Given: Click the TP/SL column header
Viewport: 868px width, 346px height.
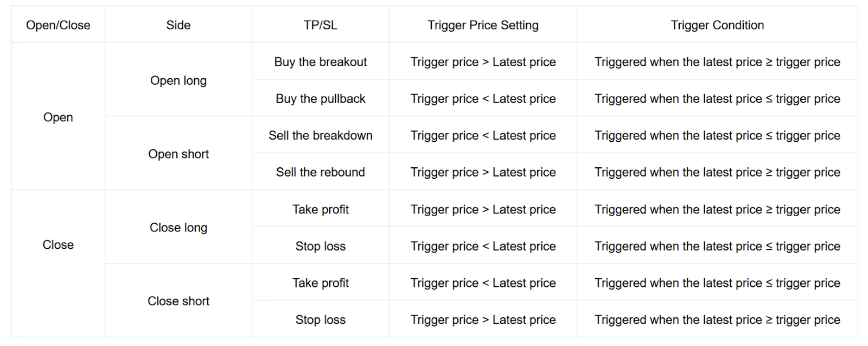Looking at the screenshot, I should [321, 25].
